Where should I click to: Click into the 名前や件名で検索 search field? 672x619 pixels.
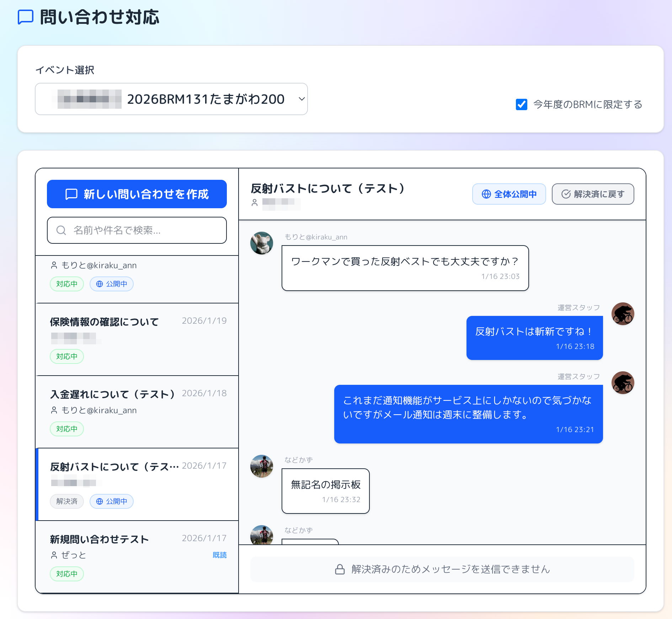click(x=142, y=230)
